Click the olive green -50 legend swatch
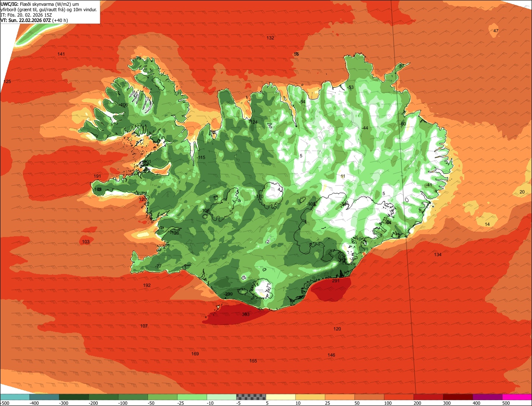 point(163,397)
